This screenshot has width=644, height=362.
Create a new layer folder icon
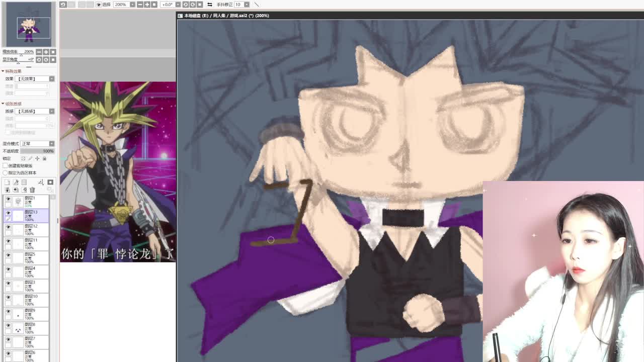24,182
